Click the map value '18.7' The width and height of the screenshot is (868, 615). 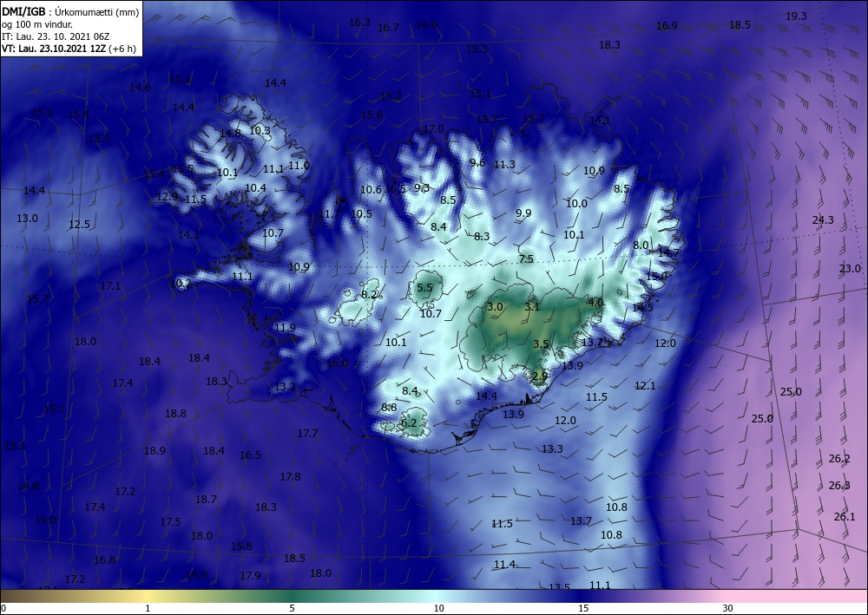tap(206, 500)
